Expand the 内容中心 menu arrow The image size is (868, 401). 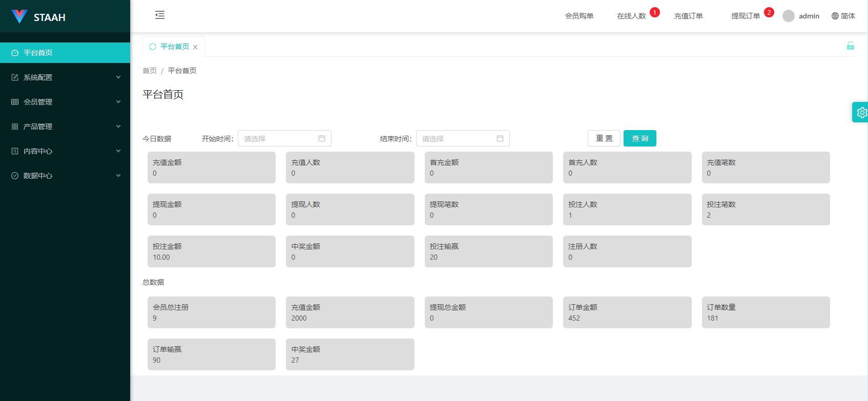(x=118, y=151)
